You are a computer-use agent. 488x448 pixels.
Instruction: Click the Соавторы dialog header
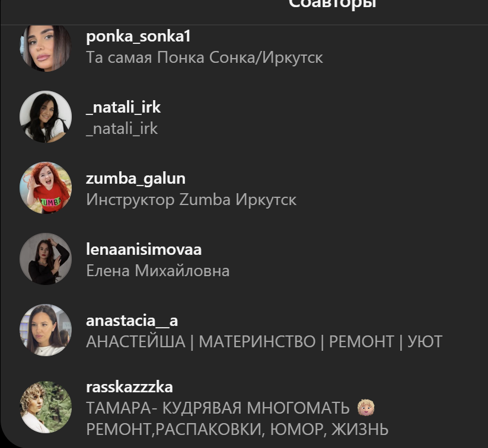click(333, 4)
